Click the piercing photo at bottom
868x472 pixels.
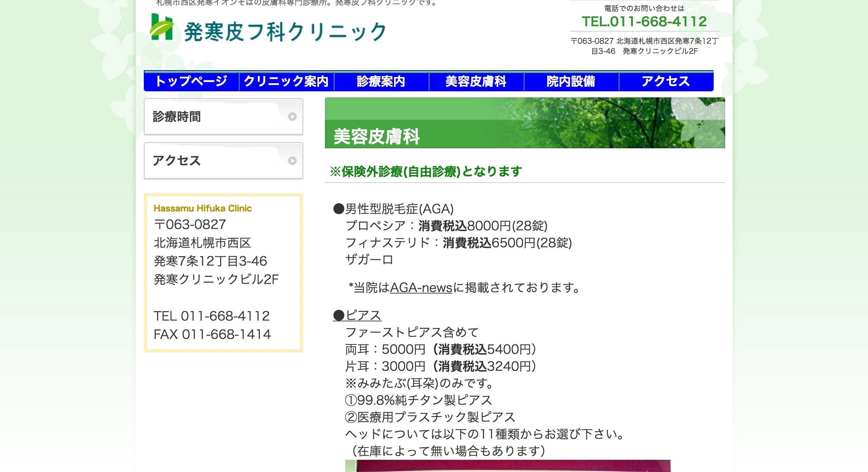click(507, 466)
